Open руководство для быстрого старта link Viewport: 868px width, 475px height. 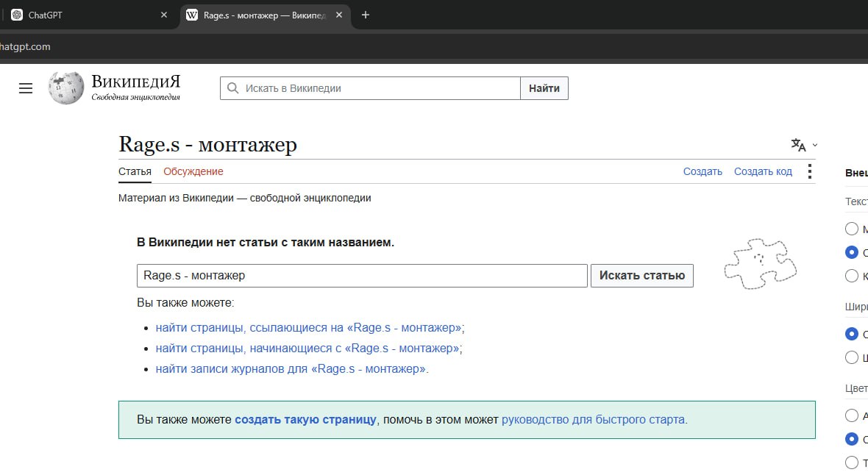(594, 420)
